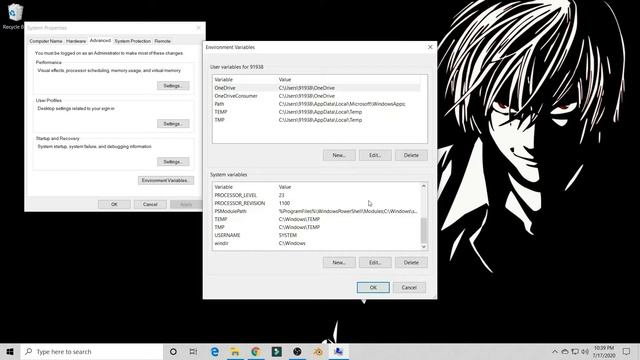Click Delete under System variables
Viewport: 640px width, 360px height.
pyautogui.click(x=411, y=262)
